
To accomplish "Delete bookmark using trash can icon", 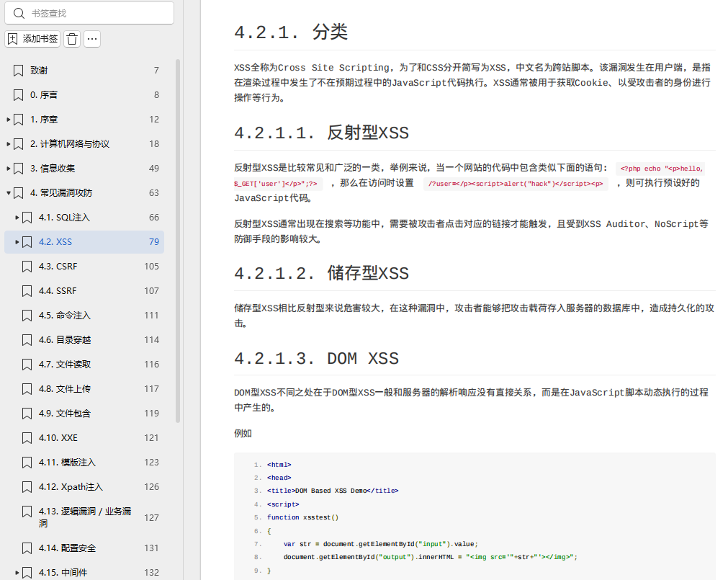I will point(72,39).
